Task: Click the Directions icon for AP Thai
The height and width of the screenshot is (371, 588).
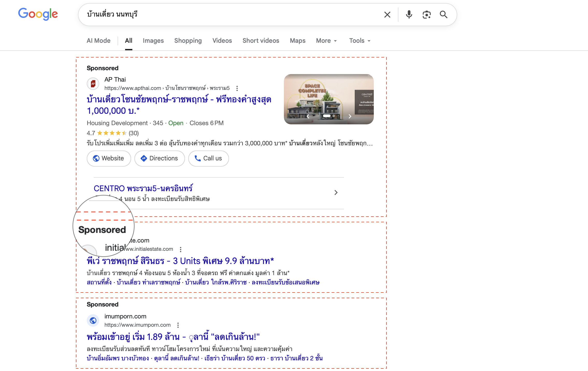Action: coord(143,158)
